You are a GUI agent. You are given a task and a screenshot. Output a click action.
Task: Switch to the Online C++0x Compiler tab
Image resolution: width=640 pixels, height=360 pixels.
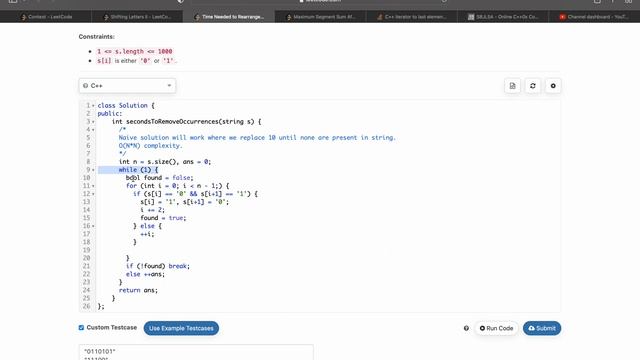click(x=503, y=17)
